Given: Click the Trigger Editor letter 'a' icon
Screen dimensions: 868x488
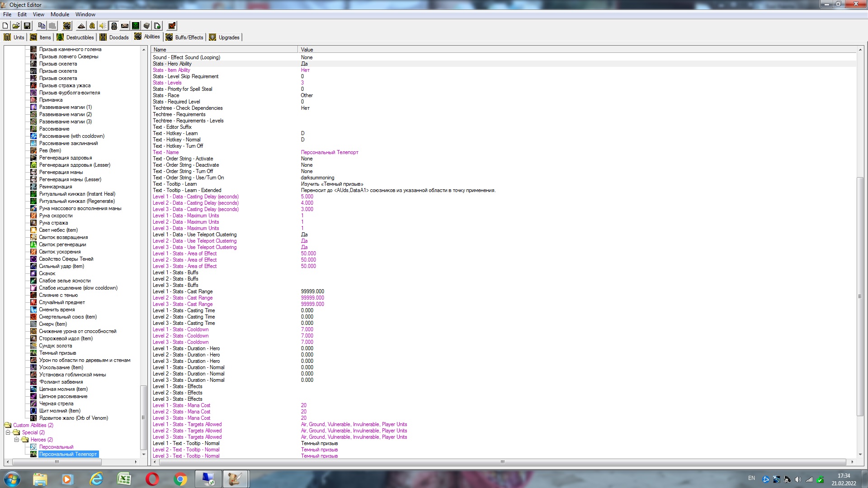Looking at the screenshot, I should click(x=92, y=26).
